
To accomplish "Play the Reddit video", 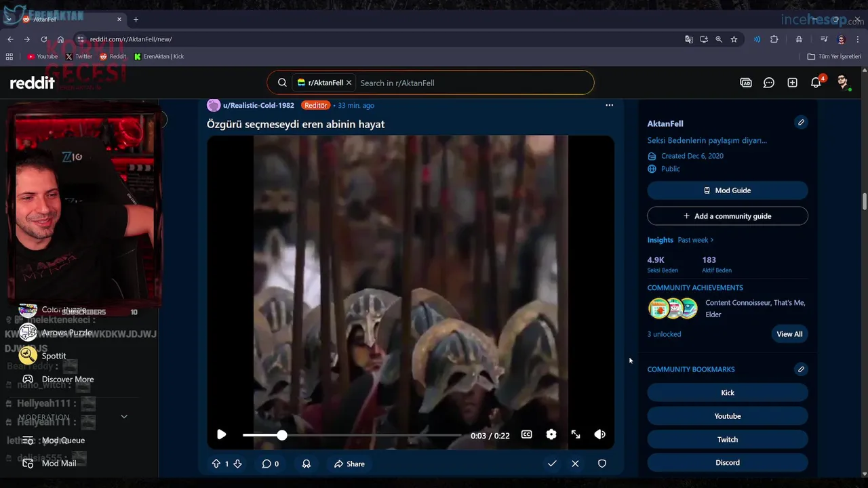I will pyautogui.click(x=222, y=434).
